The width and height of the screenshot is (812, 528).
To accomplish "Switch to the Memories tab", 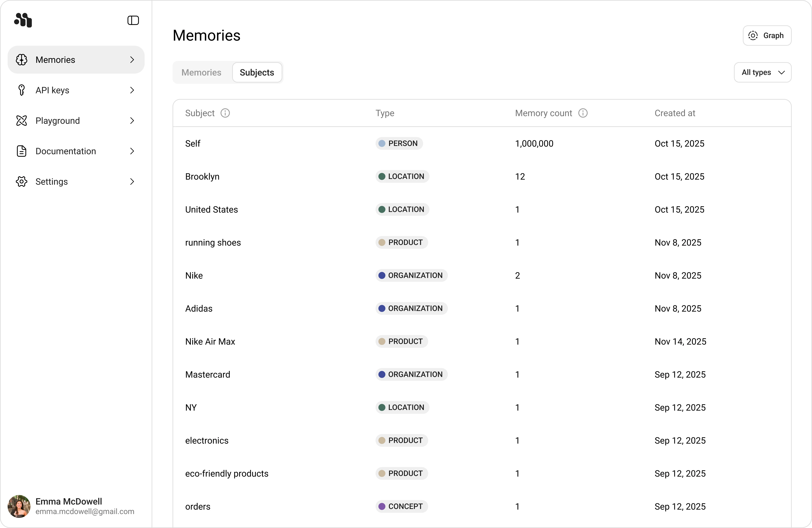I will point(201,72).
